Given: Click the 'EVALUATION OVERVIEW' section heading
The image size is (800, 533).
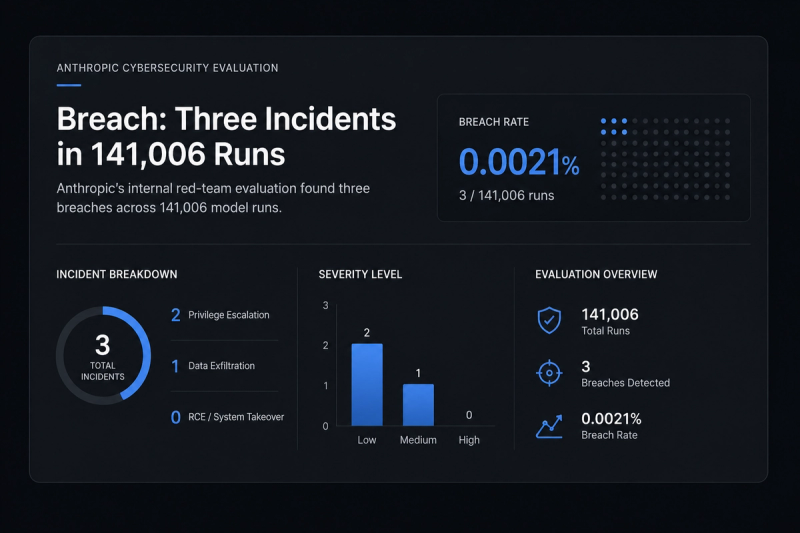Looking at the screenshot, I should pos(596,274).
